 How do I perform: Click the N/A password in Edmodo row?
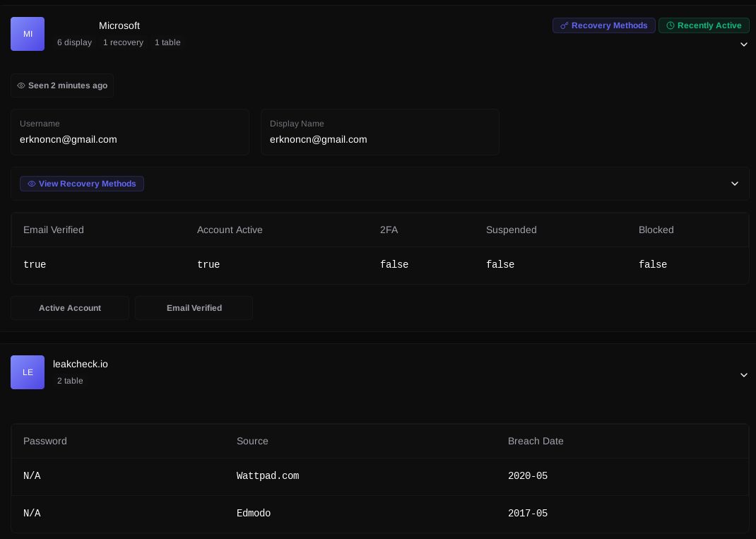pyautogui.click(x=32, y=514)
